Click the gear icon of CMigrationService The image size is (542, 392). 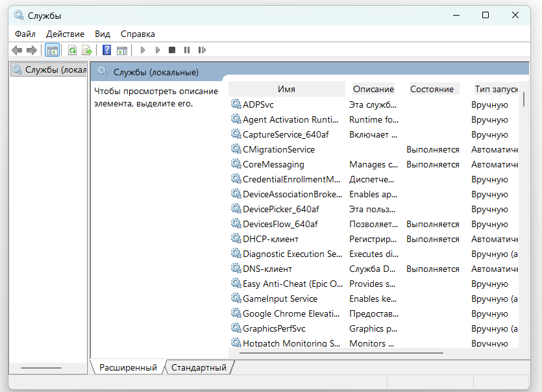[236, 149]
